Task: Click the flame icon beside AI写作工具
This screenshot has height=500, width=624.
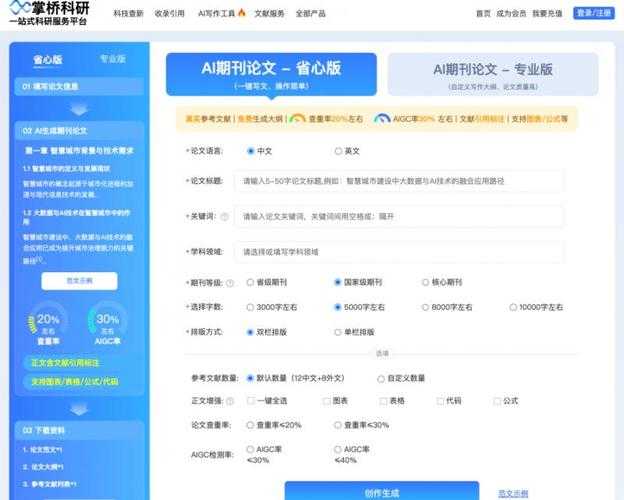Action: [x=242, y=12]
